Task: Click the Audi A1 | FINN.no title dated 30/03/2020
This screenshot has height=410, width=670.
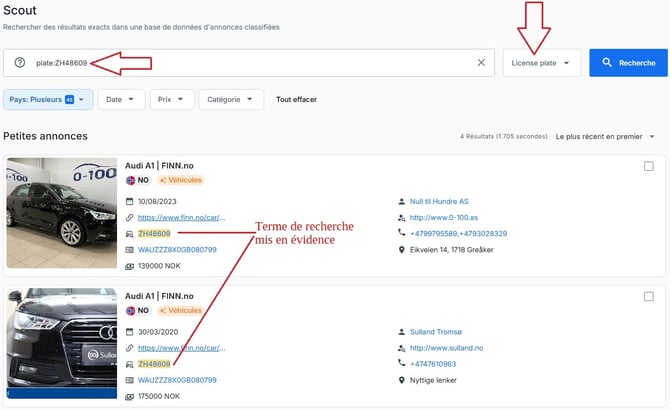Action: [159, 296]
